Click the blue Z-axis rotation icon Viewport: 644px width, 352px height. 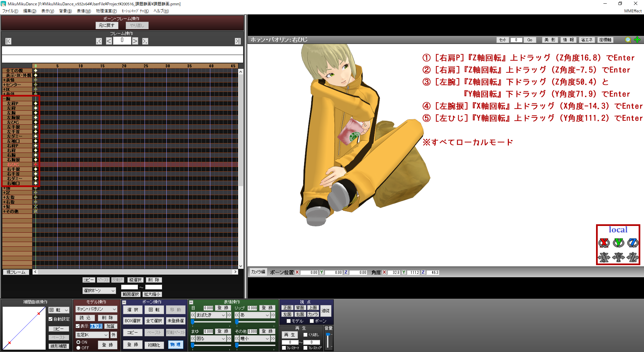pyautogui.click(x=633, y=243)
